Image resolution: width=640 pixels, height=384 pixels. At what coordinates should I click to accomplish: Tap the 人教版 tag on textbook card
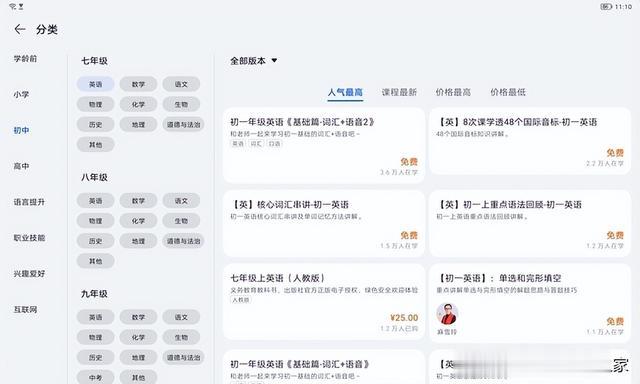241,300
